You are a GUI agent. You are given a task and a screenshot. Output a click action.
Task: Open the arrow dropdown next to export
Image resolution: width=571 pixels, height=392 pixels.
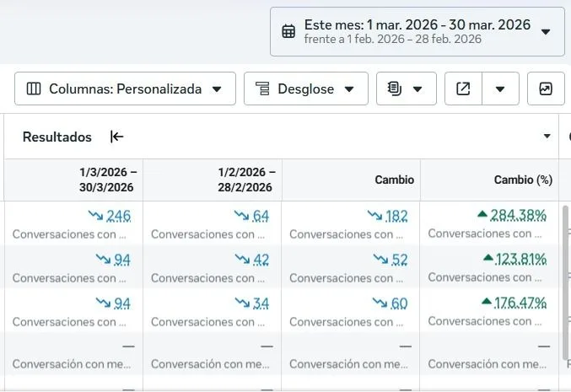(x=500, y=89)
